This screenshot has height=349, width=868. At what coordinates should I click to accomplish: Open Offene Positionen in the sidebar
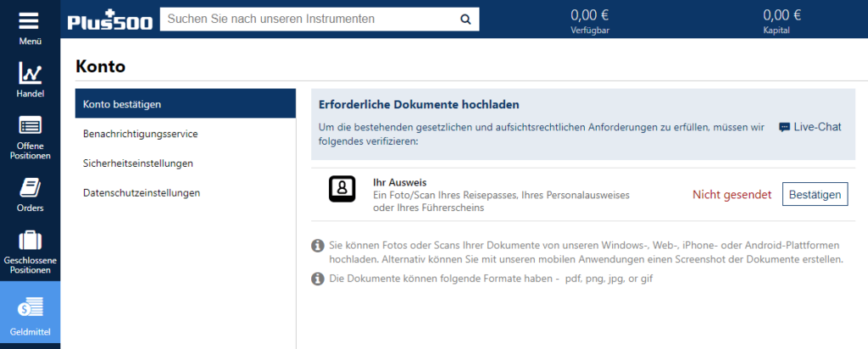[30, 138]
